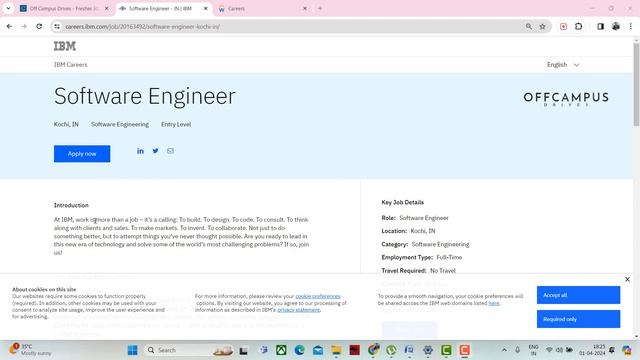Open the Windows Start menu
Viewport: 640px width, 360px height.
point(132,350)
